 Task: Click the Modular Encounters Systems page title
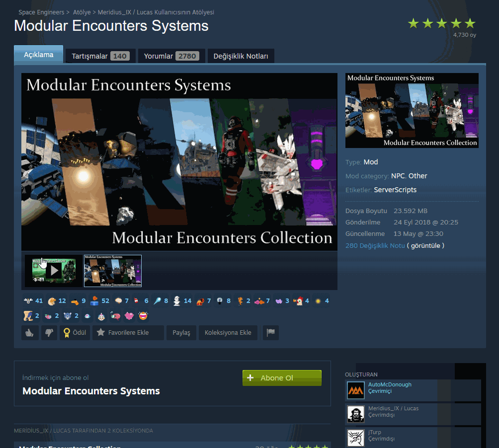111,26
